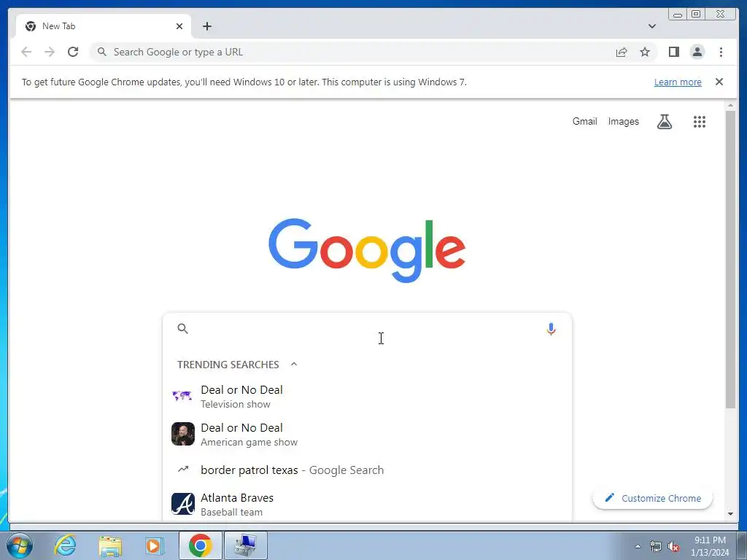Select Atlanta Braves suggestion
The image size is (747, 560).
tap(367, 505)
